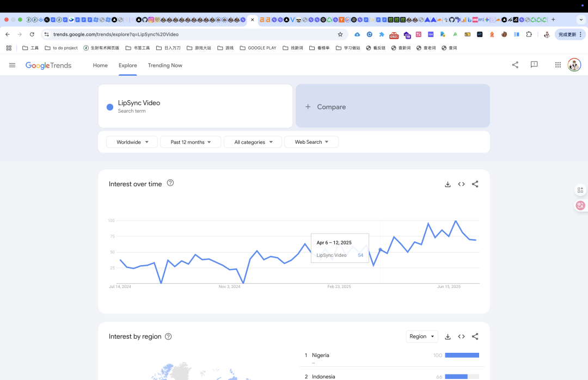588x380 pixels.
Task: Download Interest over time CSV
Action: coord(448,184)
